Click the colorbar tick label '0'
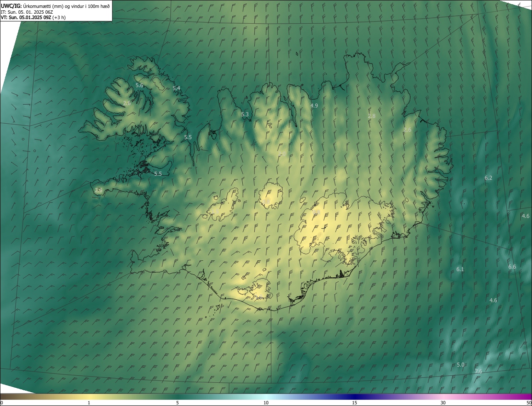Viewport: 532px width, 406px height. [x=1, y=403]
